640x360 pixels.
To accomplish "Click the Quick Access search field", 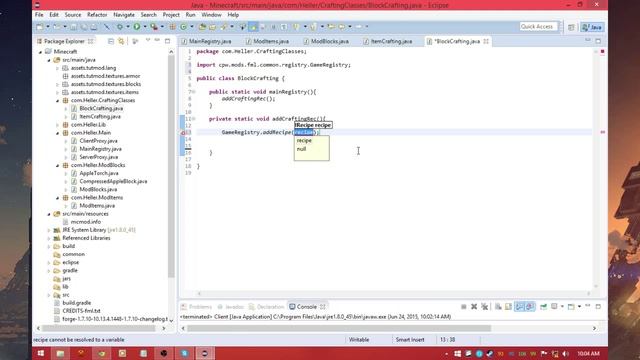I will [538, 27].
